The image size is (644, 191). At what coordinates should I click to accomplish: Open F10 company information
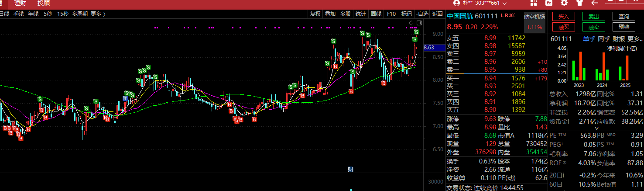tap(391, 14)
